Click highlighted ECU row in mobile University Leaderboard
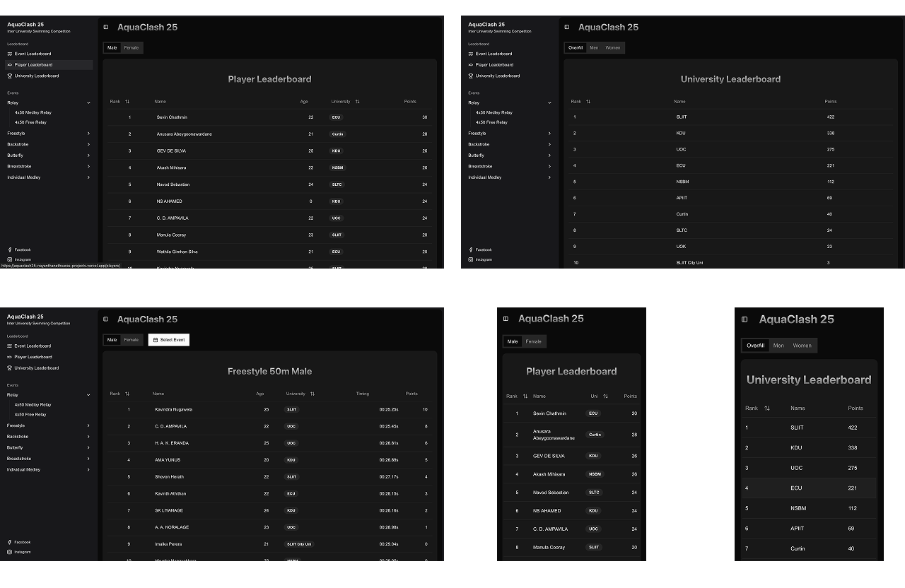This screenshot has height=588, width=905. pos(809,488)
